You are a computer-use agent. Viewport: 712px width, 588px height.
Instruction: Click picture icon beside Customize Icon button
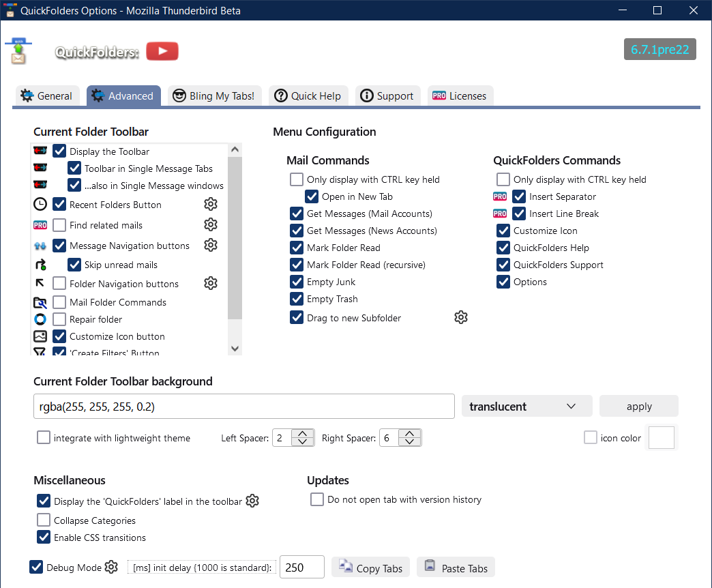[40, 336]
